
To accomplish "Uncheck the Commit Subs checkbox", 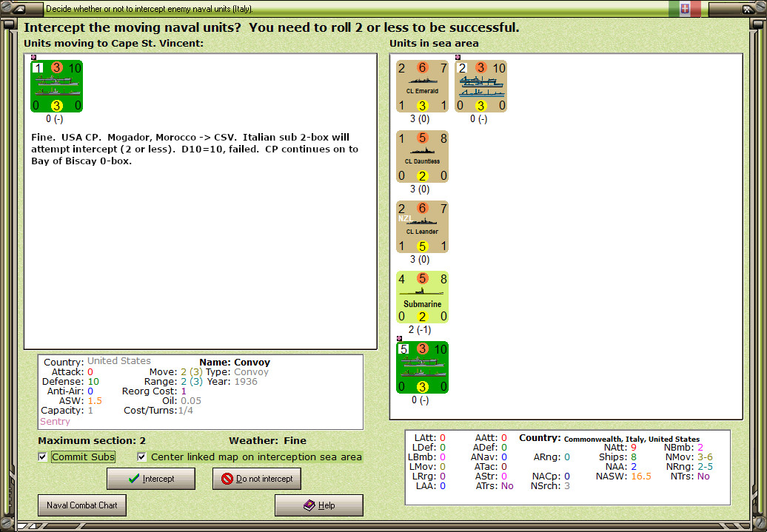I will (x=42, y=457).
